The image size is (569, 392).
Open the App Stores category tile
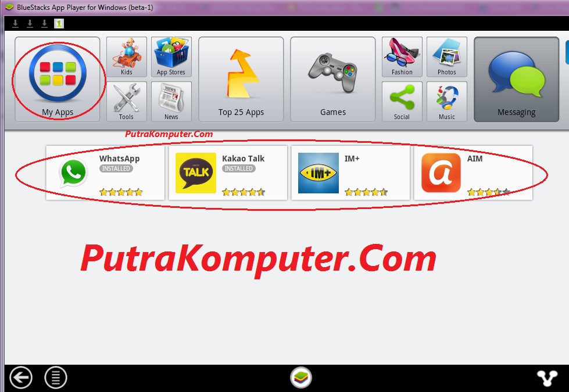pos(171,57)
